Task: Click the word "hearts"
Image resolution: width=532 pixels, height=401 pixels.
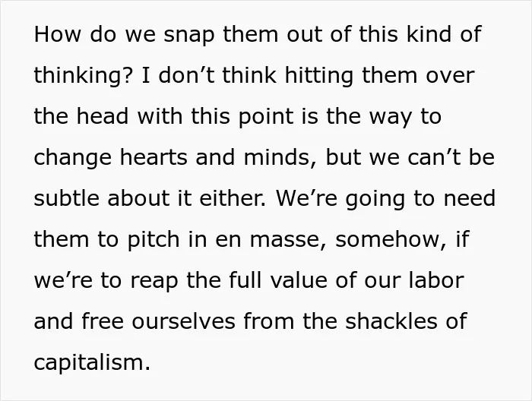Action: tap(154, 157)
